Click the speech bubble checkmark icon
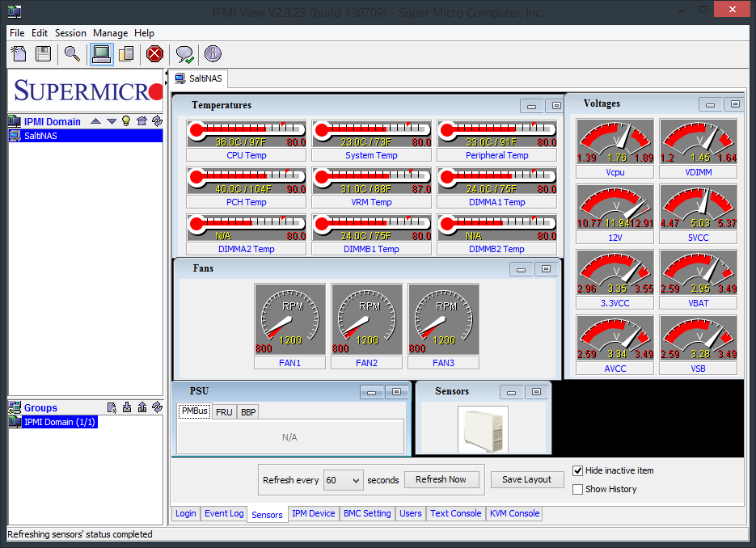This screenshot has width=756, height=548. pos(184,54)
